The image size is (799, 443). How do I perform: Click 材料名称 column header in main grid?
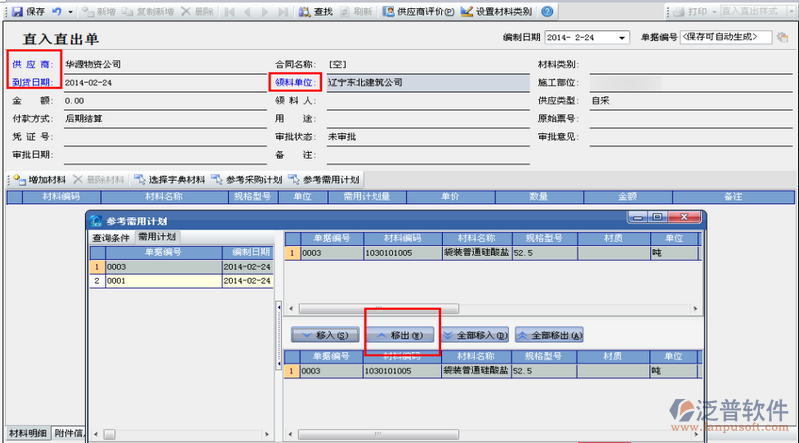pos(164,197)
